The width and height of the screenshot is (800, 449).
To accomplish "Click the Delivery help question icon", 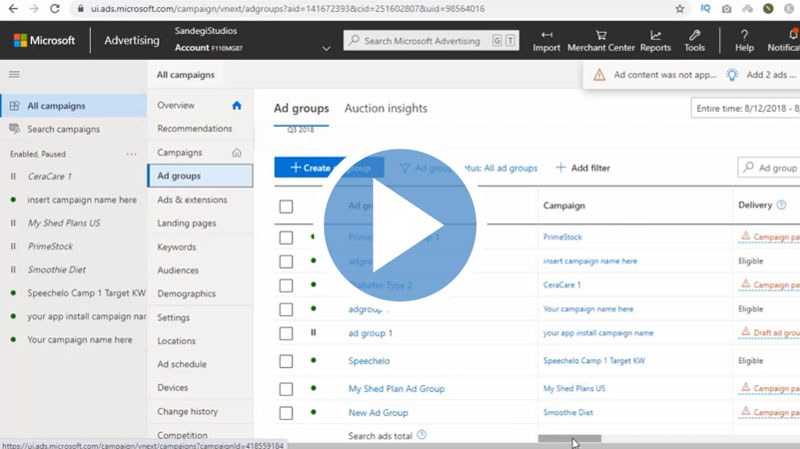I will (x=781, y=205).
